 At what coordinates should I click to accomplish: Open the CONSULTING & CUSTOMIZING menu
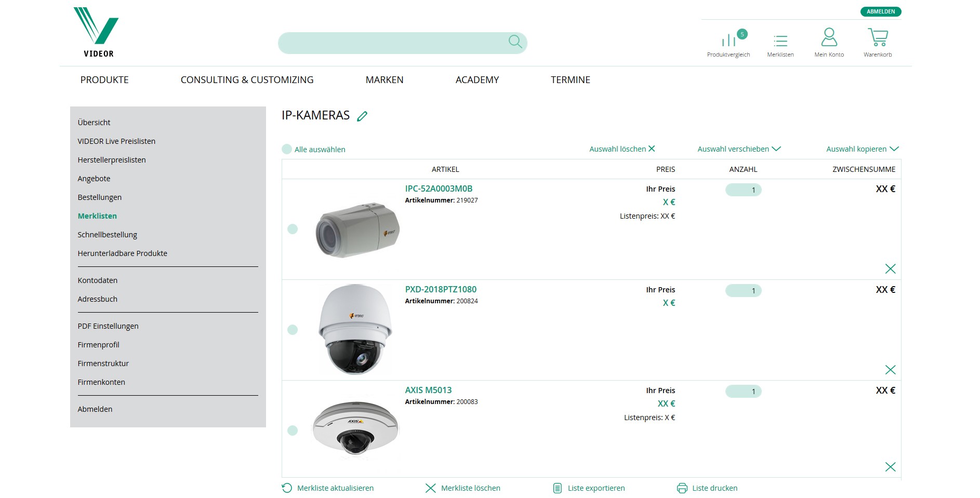(247, 80)
